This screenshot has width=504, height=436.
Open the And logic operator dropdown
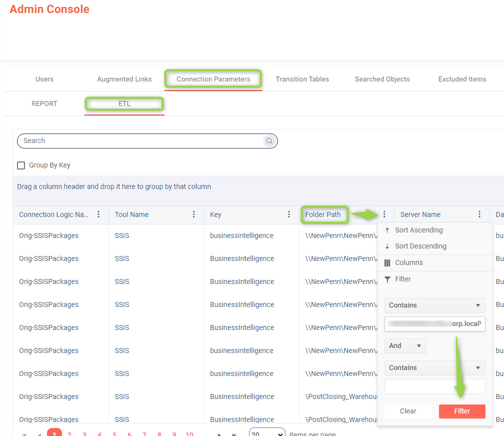point(405,345)
